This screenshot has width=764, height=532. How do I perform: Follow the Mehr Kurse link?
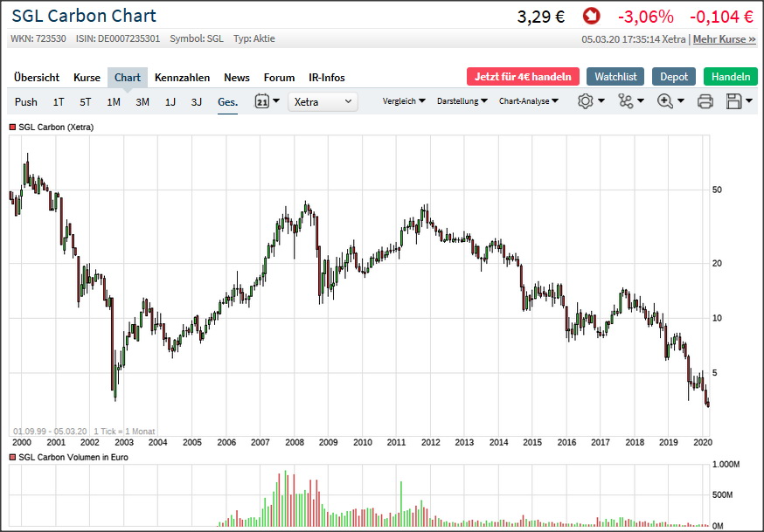pos(725,39)
